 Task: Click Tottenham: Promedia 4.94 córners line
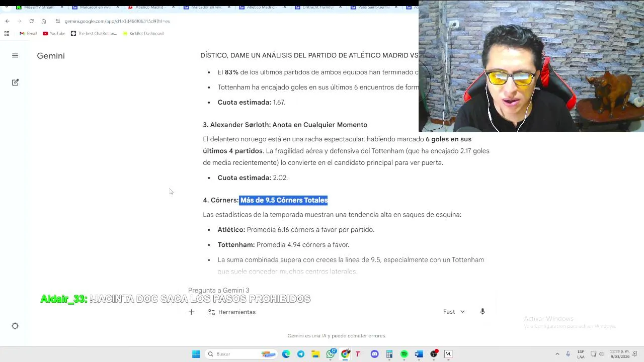tap(283, 244)
